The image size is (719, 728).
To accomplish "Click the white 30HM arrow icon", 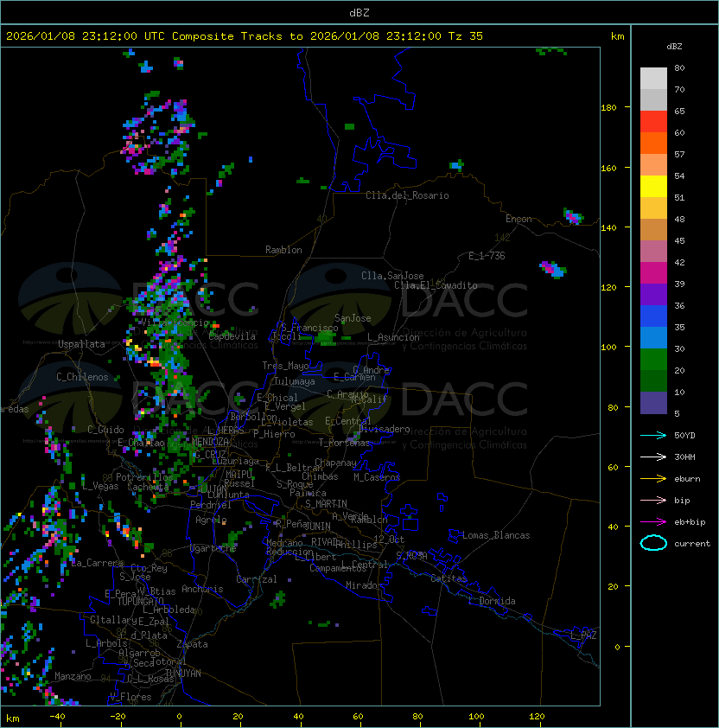I will click(653, 457).
